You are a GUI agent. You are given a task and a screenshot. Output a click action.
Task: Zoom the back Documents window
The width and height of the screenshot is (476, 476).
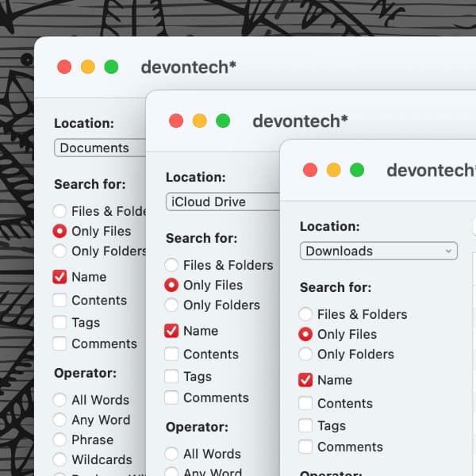click(111, 67)
